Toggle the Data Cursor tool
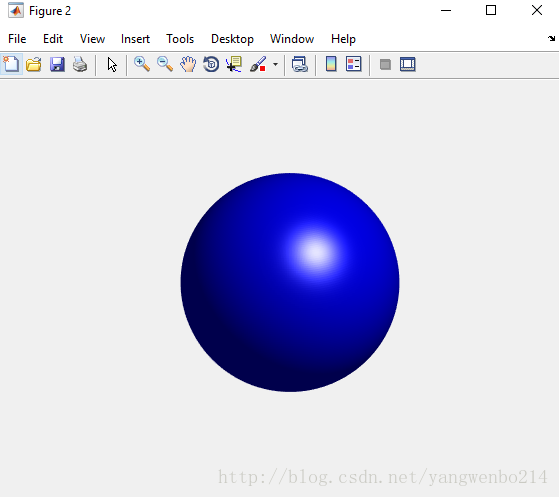 (x=234, y=65)
